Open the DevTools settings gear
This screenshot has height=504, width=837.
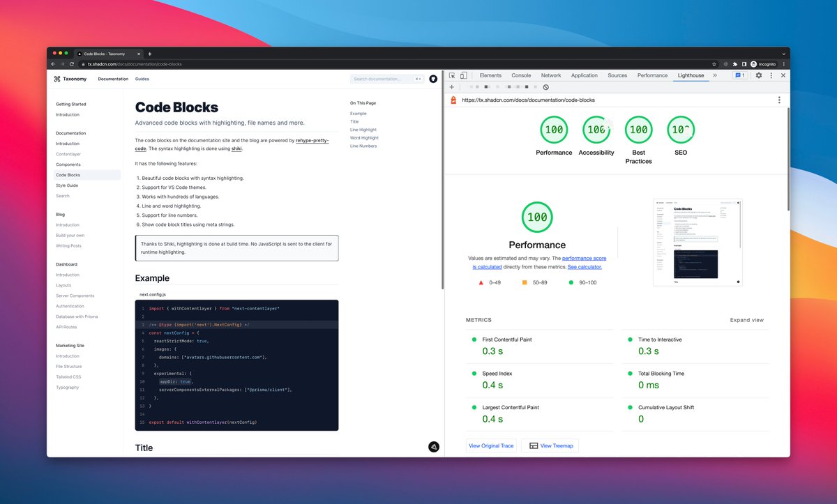(757, 75)
